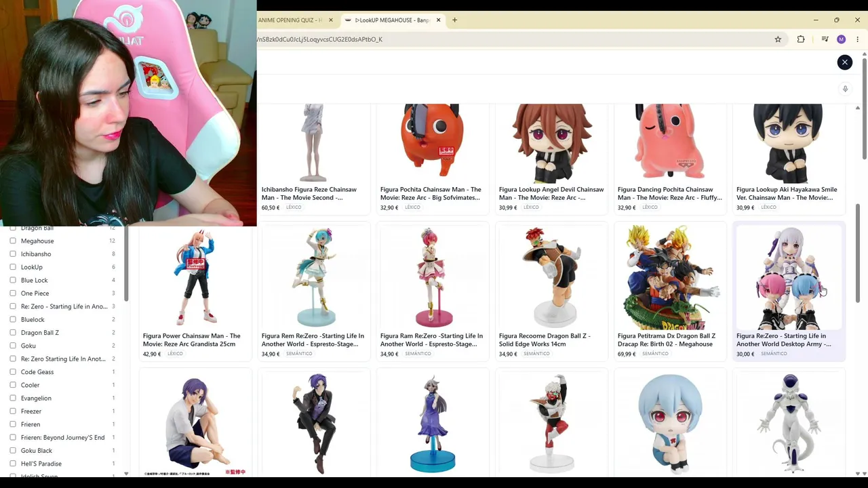Open Figura Dancing Pochita product link
The width and height of the screenshot is (868, 488).
click(669, 194)
